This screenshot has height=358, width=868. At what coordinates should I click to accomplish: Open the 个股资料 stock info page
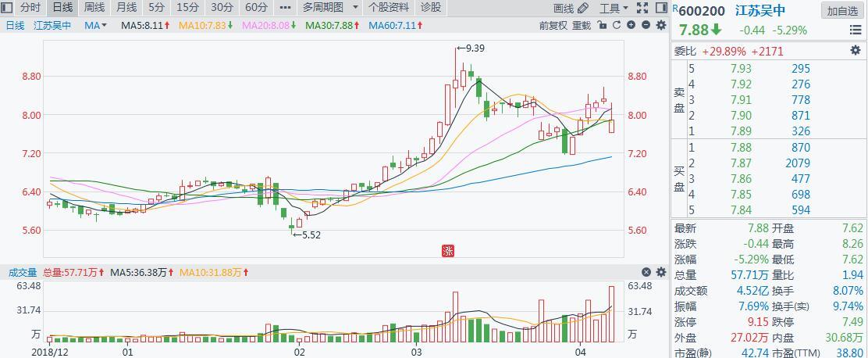coord(389,8)
